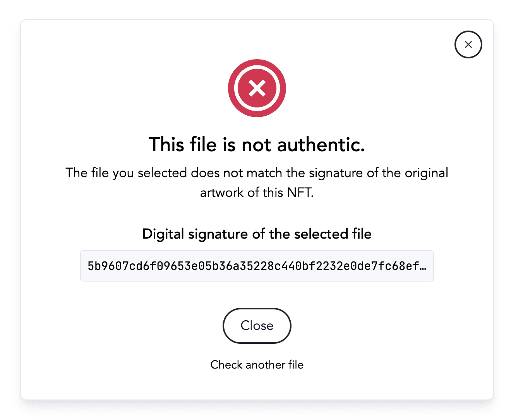
Task: Click the digital signature hash field
Action: click(x=257, y=266)
